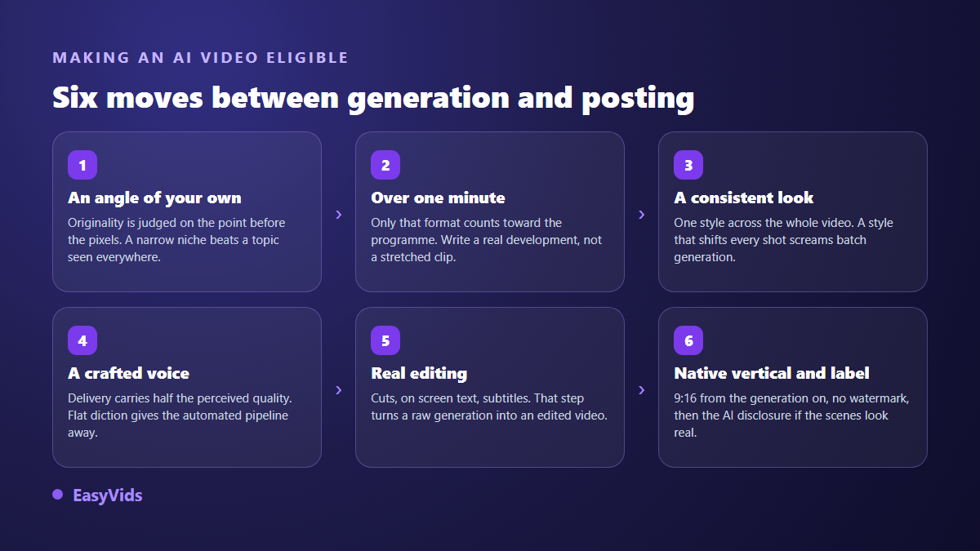
Task: Select the 'One style across the whole video' text
Action: tap(783, 240)
